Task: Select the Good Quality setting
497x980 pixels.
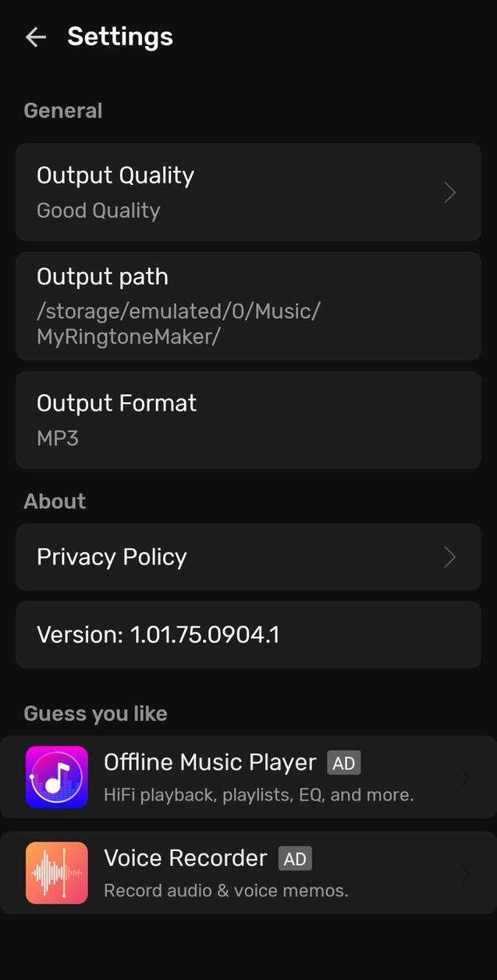Action: pyautogui.click(x=98, y=210)
